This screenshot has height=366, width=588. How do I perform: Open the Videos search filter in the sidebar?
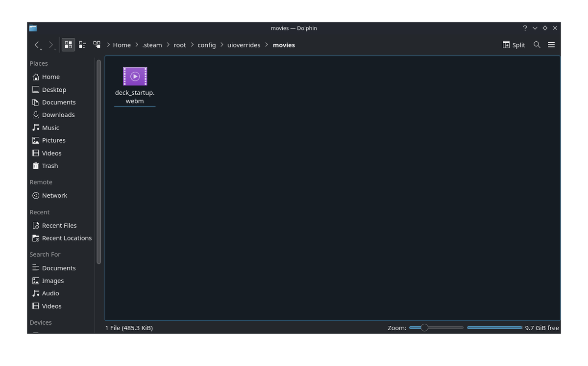[x=51, y=306]
